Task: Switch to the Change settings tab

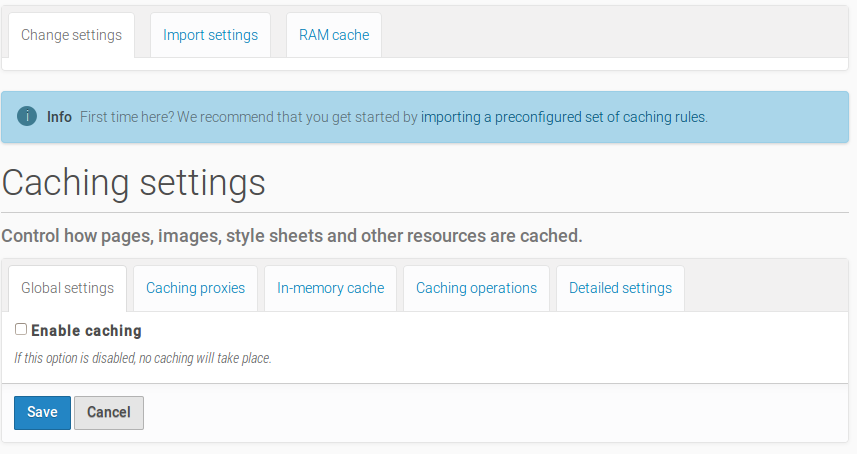Action: tap(71, 35)
